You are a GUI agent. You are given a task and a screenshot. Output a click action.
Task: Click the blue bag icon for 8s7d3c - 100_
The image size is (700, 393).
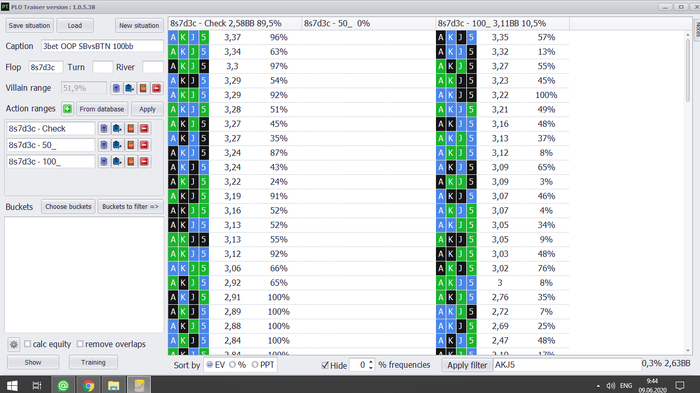click(x=117, y=162)
